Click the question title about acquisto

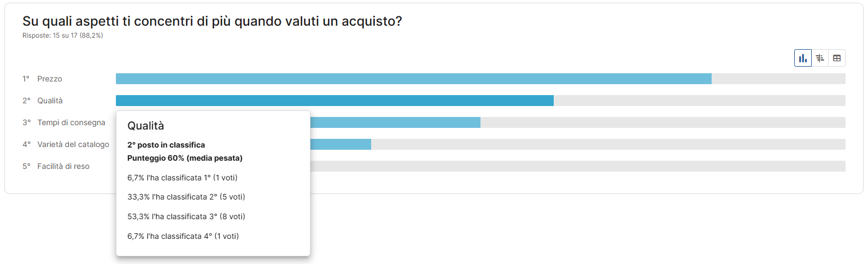(x=212, y=21)
